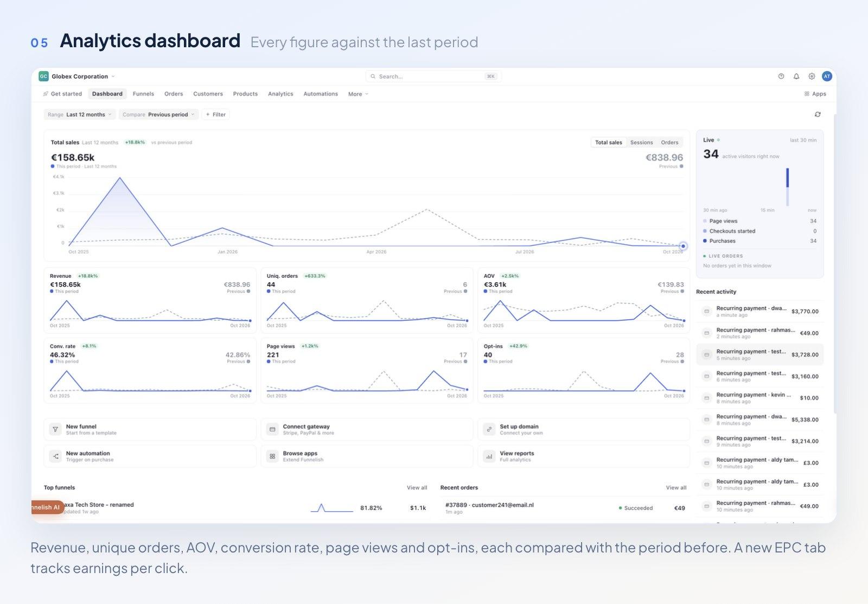868x604 pixels.
Task: Click the Connect gateway card icon
Action: 272,429
